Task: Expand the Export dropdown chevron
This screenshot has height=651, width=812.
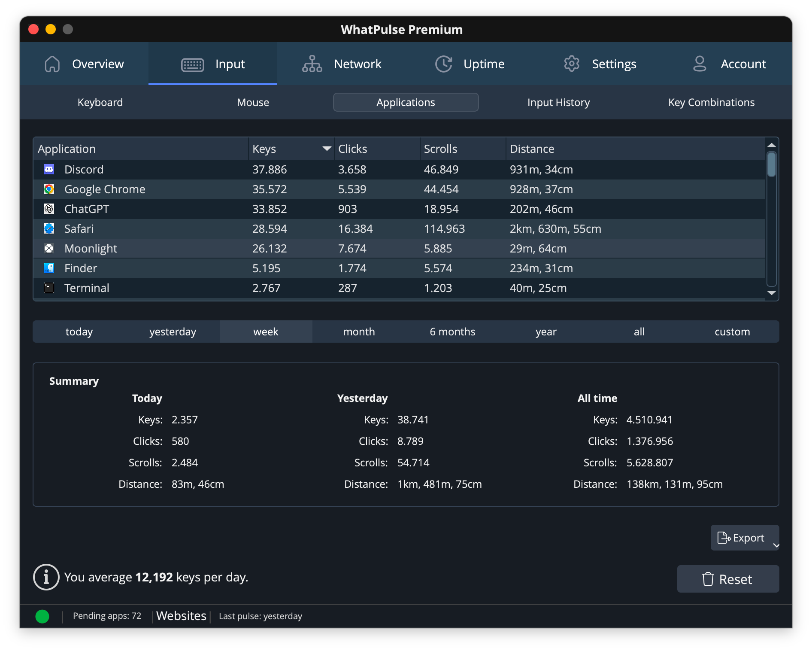Action: coord(776,545)
